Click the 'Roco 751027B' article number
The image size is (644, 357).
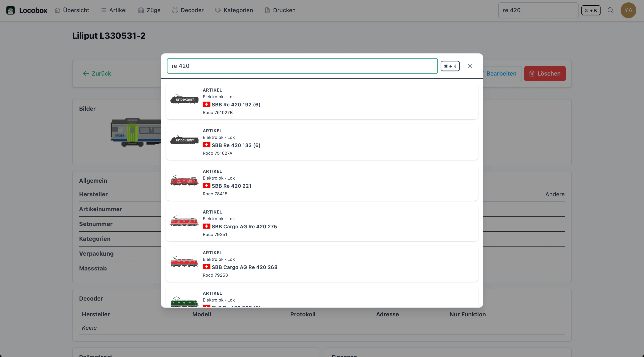coord(218,113)
